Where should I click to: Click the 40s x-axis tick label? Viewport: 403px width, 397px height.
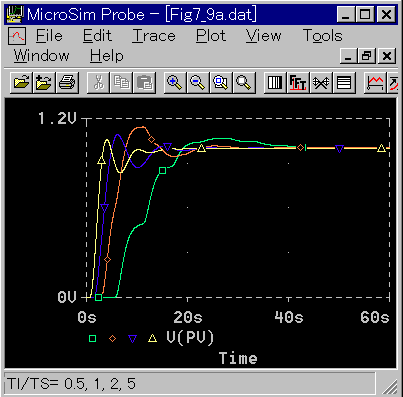[289, 317]
